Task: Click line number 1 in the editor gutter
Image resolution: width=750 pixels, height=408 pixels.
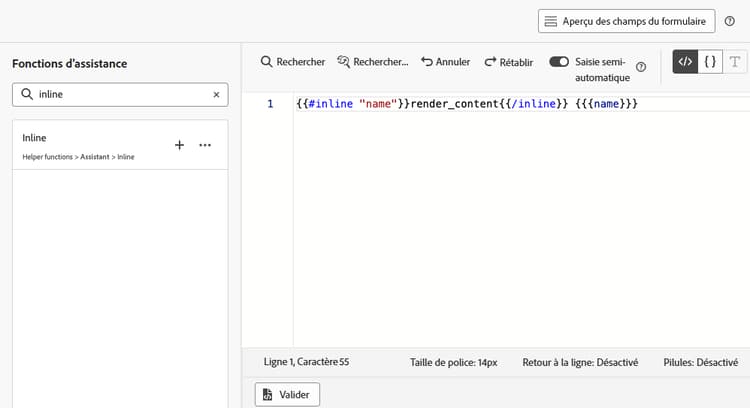Action: (270, 104)
